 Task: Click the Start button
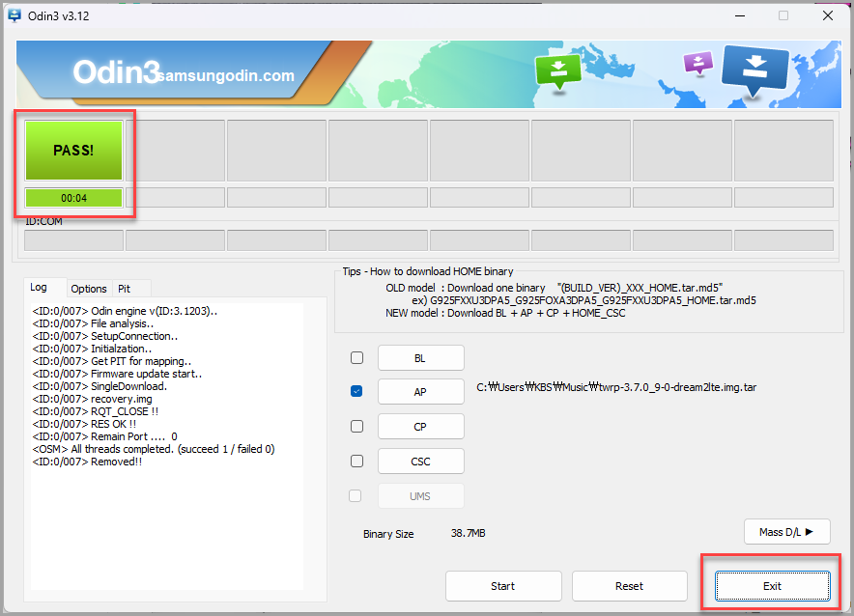point(503,586)
